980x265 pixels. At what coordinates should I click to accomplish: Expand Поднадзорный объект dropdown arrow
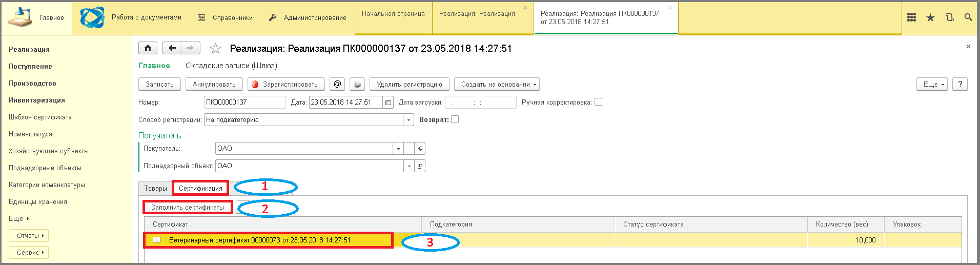coord(409,166)
